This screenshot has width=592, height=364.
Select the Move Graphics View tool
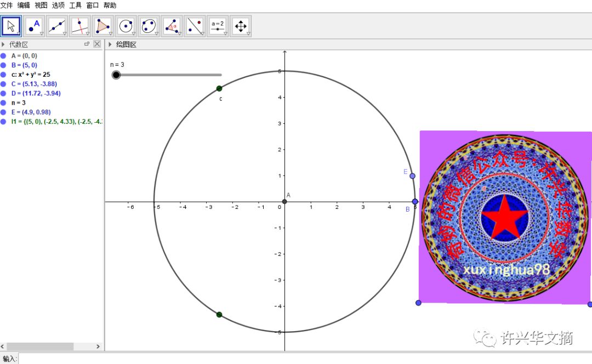click(x=241, y=26)
